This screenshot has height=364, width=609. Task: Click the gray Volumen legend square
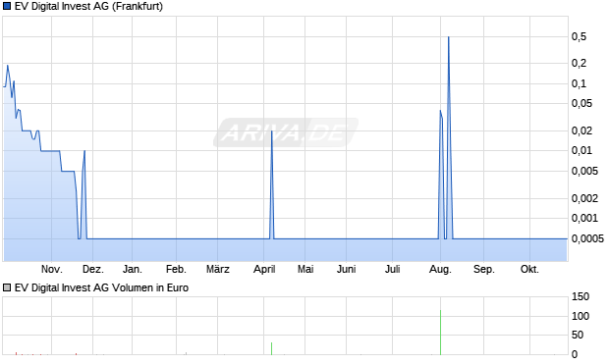click(6, 287)
